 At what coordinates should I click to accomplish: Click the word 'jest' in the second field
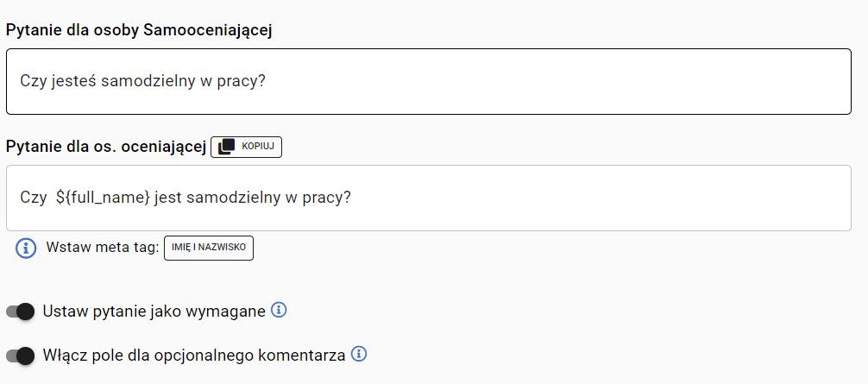click(169, 198)
